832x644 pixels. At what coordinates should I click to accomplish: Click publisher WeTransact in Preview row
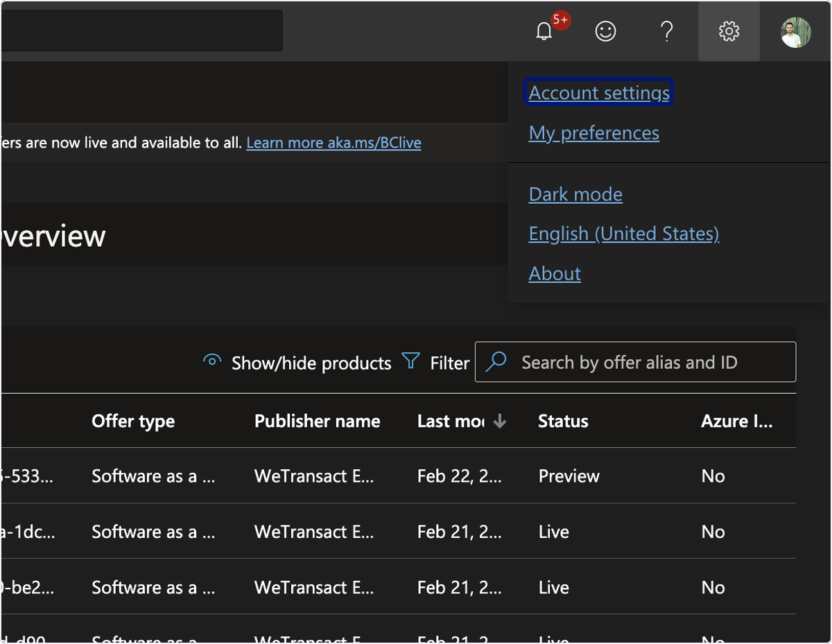[x=314, y=476]
